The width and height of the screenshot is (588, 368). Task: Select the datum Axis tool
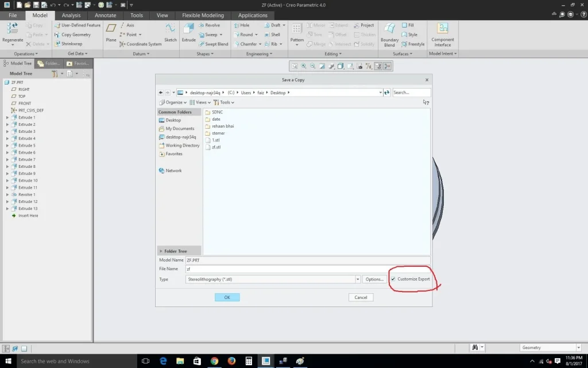point(127,25)
